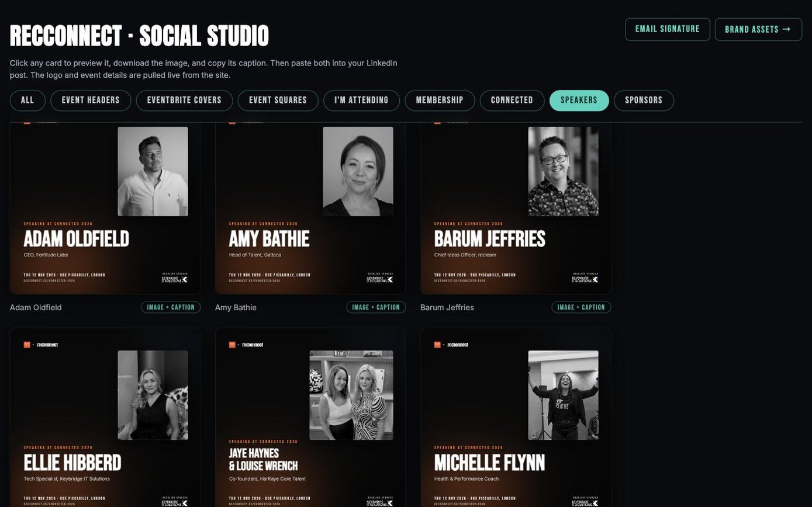Click 'Health & Performance Coach' text
This screenshot has width=812, height=507.
[467, 479]
